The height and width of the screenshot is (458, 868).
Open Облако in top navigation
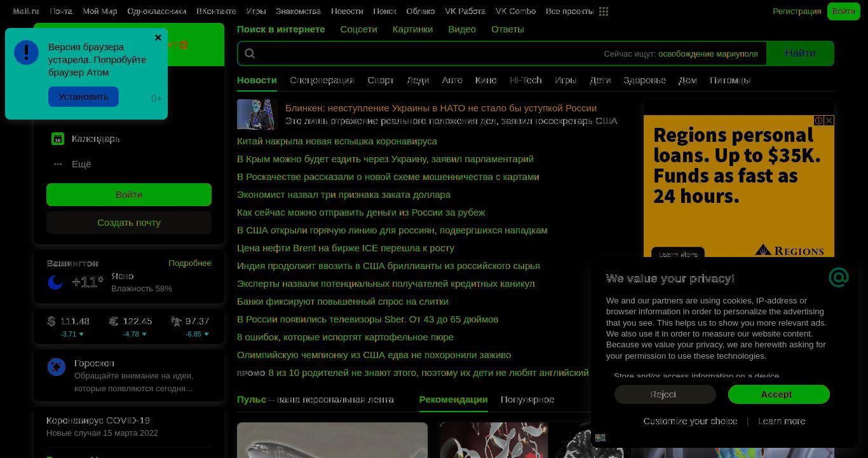(421, 11)
